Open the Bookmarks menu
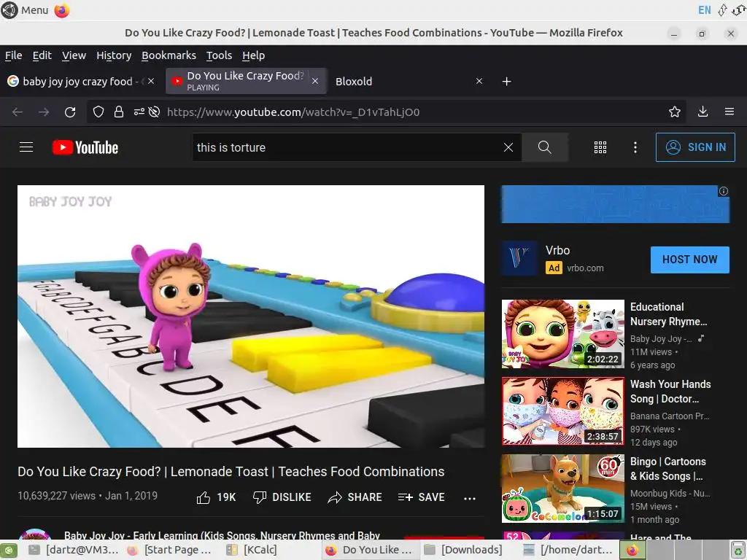 pos(169,55)
